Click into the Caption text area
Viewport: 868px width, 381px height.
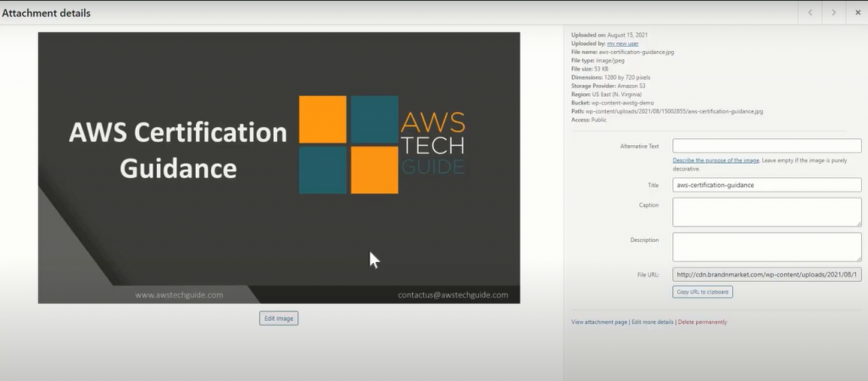pyautogui.click(x=766, y=212)
